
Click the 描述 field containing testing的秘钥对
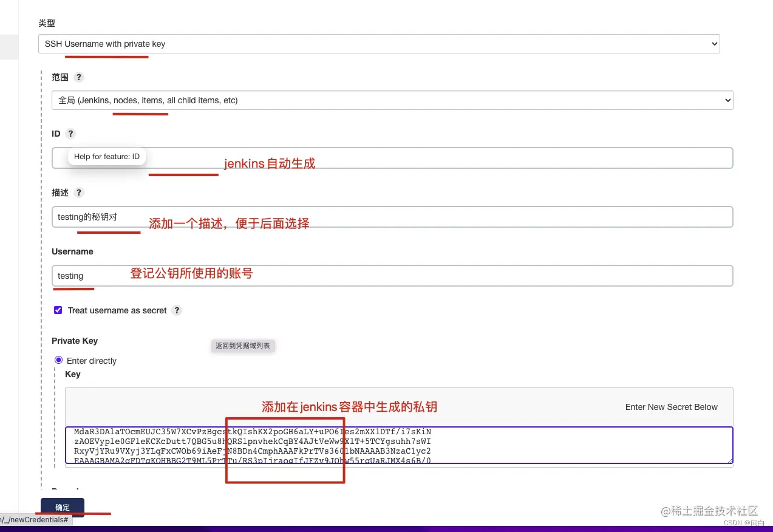(x=392, y=217)
